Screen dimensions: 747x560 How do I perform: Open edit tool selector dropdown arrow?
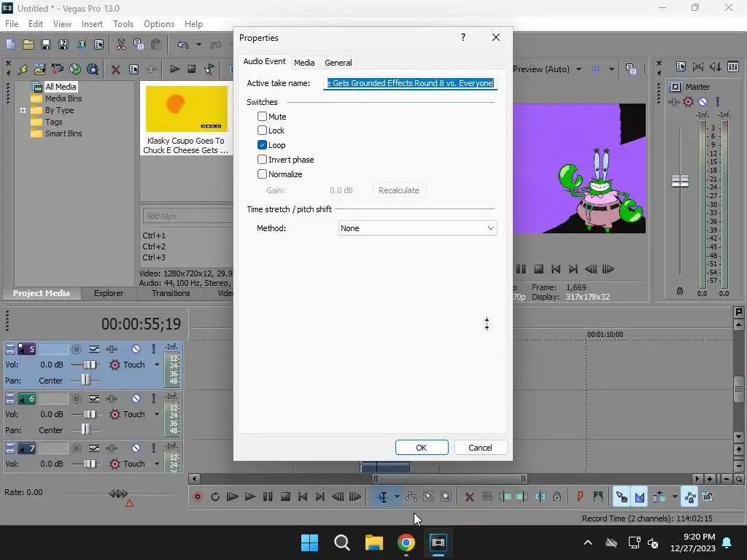click(396, 497)
